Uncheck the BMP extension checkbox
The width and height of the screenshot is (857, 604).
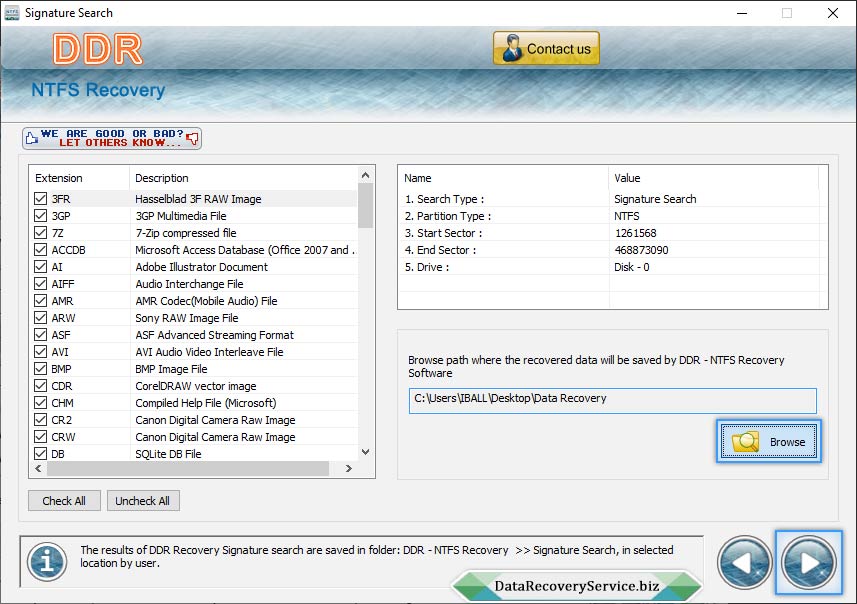(40, 368)
